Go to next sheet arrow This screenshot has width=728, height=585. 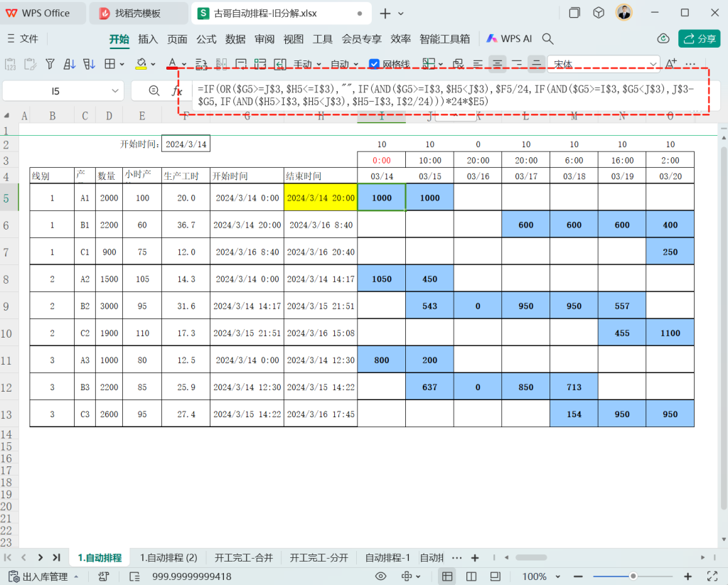[41, 557]
